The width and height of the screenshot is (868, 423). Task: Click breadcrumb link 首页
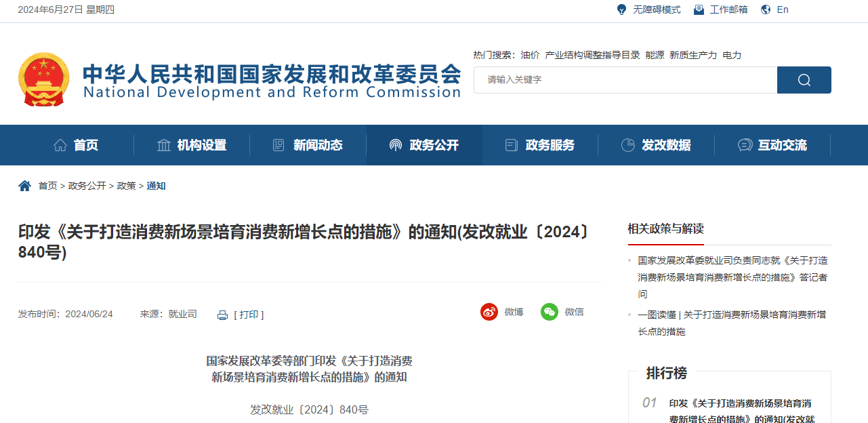[x=47, y=186]
